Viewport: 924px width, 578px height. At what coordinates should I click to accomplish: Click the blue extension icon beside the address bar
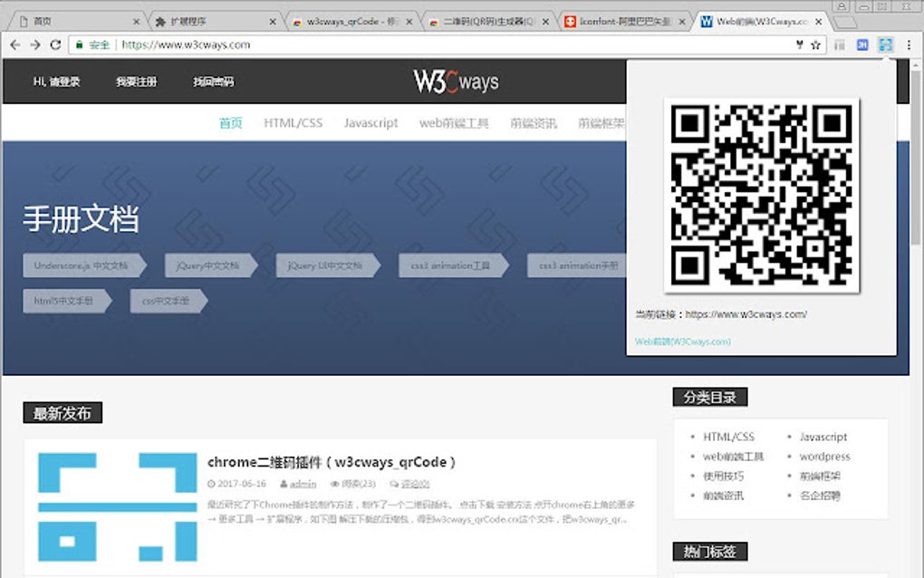coord(862,44)
